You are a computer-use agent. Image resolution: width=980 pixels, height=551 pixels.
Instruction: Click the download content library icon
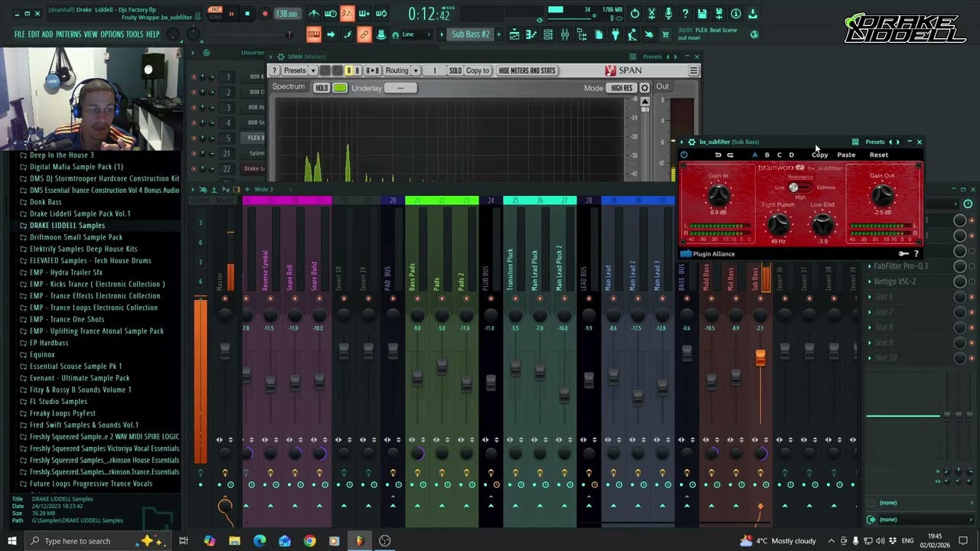coord(753,14)
